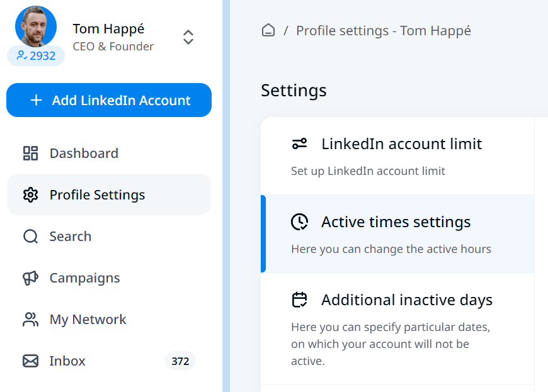Click the Inbox envelope icon
Screen dimensions: 548x392
(x=30, y=361)
